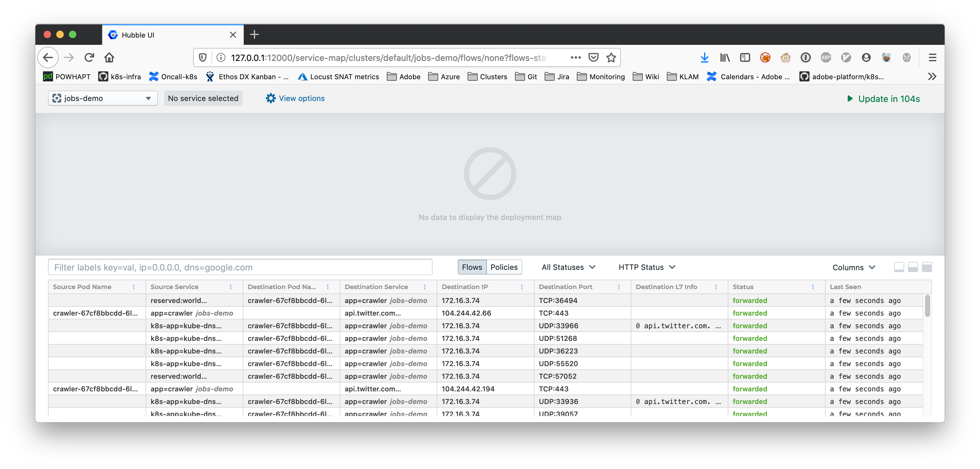
Task: Click the shield icon in the address bar
Action: (203, 57)
